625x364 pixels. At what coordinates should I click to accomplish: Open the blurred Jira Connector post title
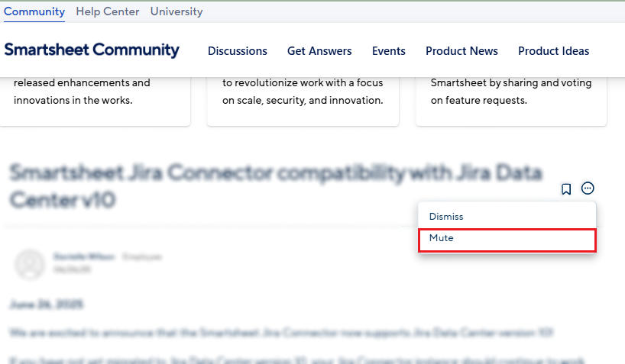(x=276, y=186)
